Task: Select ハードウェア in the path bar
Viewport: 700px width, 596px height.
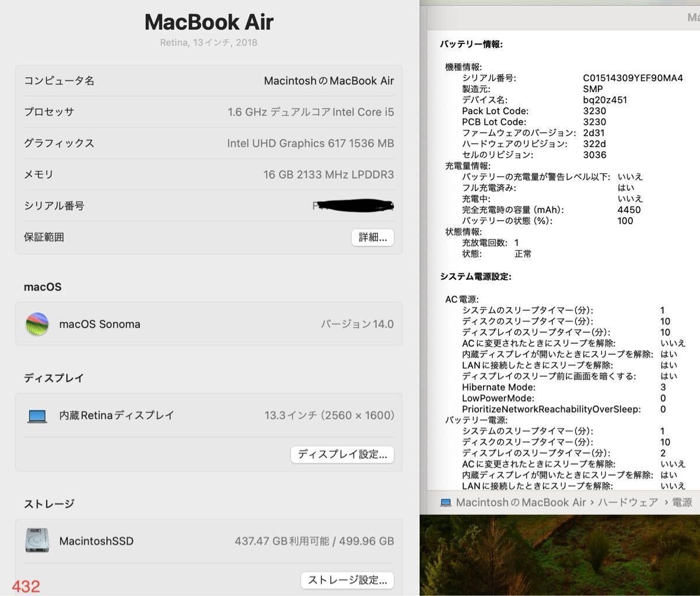Action: pos(628,503)
